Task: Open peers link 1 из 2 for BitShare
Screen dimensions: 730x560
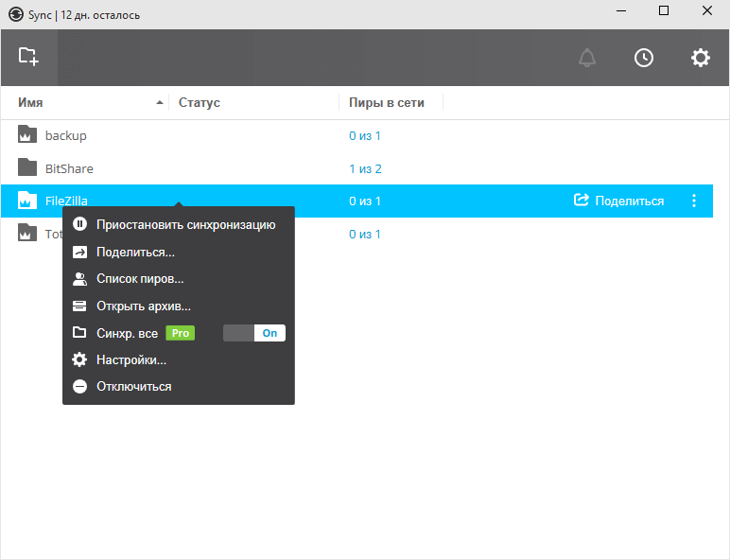Action: [x=365, y=168]
